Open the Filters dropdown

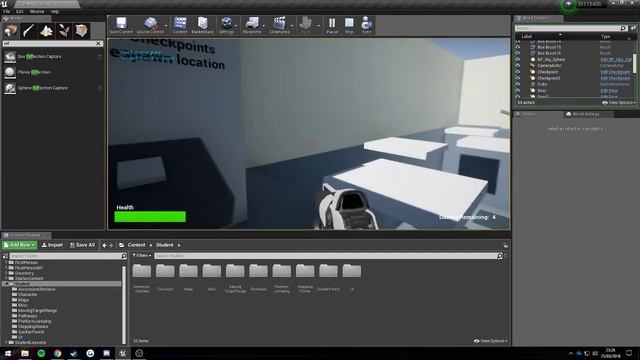142,256
